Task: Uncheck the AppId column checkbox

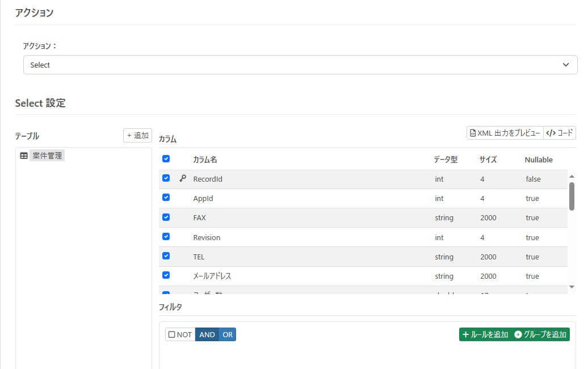Action: coord(166,198)
